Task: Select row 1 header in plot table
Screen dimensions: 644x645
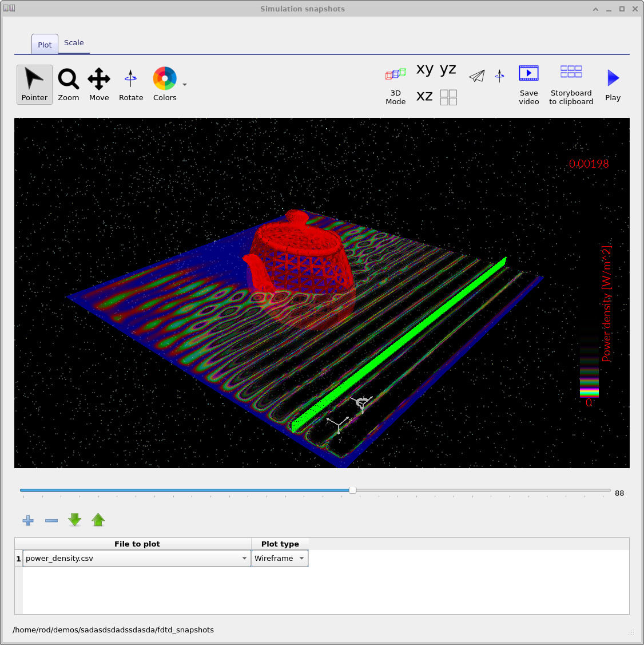Action: [x=18, y=559]
